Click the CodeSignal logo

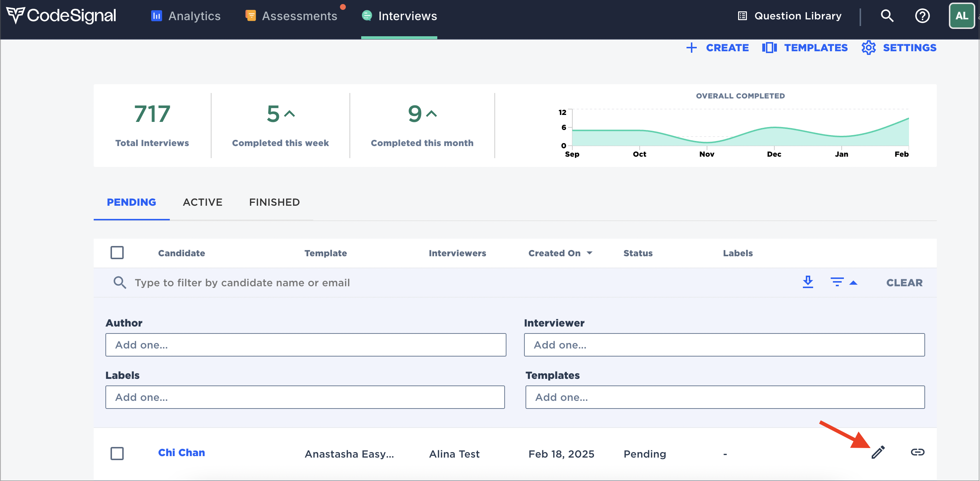61,16
